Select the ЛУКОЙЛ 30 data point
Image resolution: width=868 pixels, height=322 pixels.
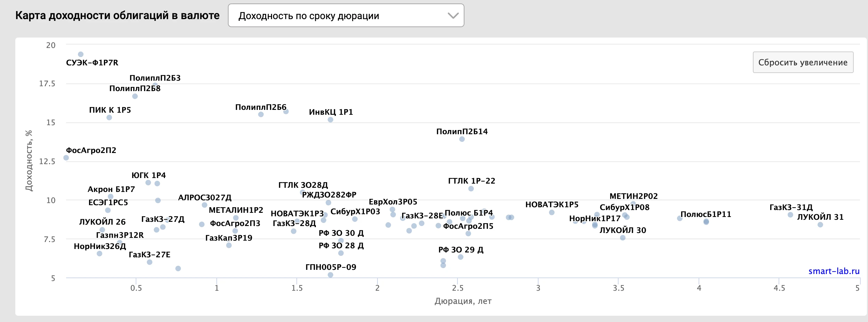coord(623,238)
